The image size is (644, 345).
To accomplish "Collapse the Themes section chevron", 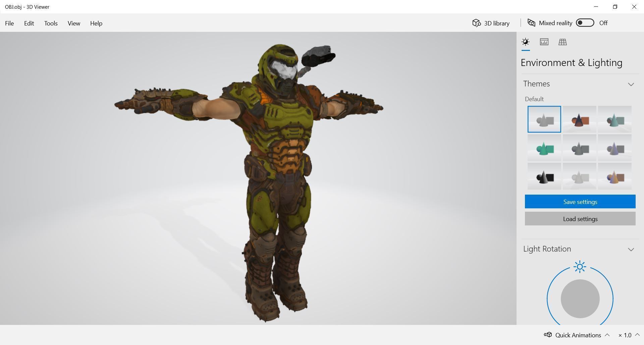I will (x=631, y=84).
